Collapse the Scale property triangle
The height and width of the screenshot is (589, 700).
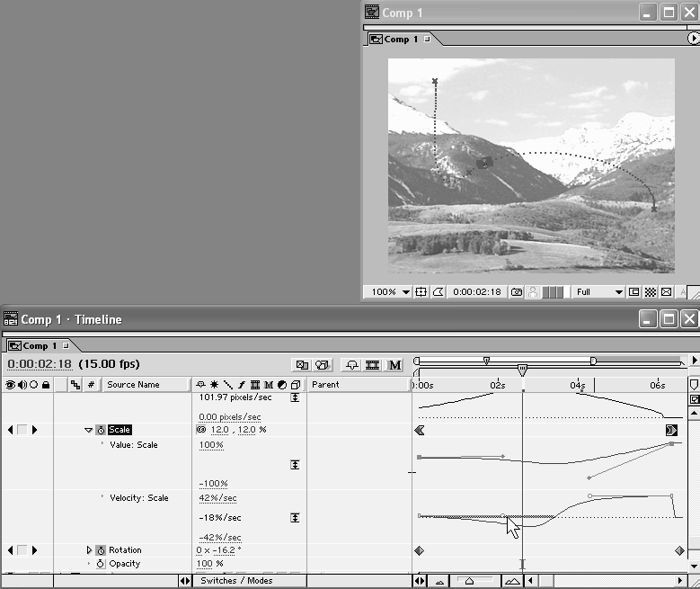click(88, 430)
